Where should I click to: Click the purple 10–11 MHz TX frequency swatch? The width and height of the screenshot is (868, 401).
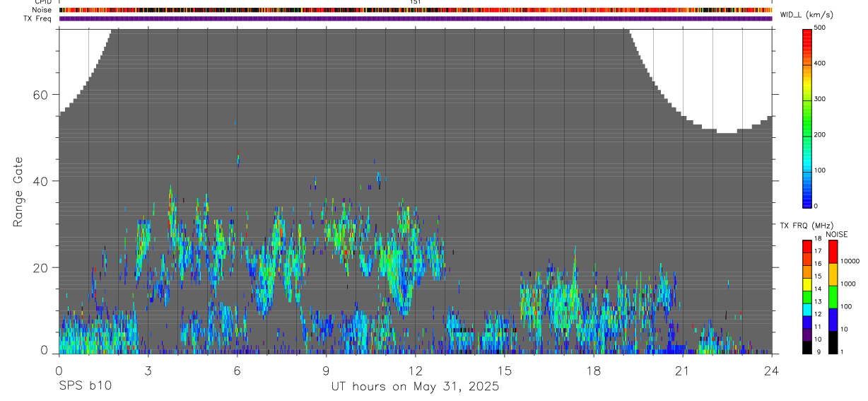pos(807,335)
